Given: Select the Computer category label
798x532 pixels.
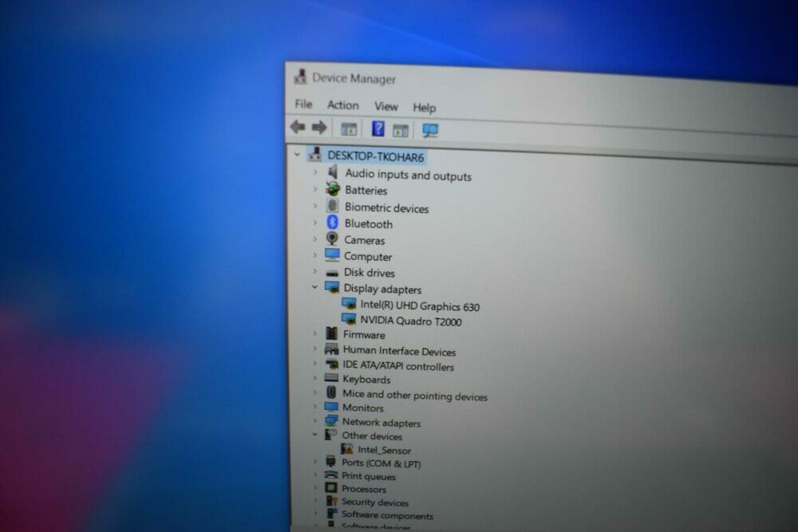Looking at the screenshot, I should pyautogui.click(x=368, y=256).
